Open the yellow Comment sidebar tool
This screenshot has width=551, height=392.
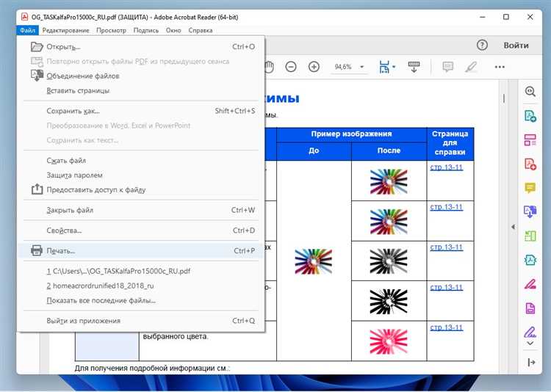(530, 188)
